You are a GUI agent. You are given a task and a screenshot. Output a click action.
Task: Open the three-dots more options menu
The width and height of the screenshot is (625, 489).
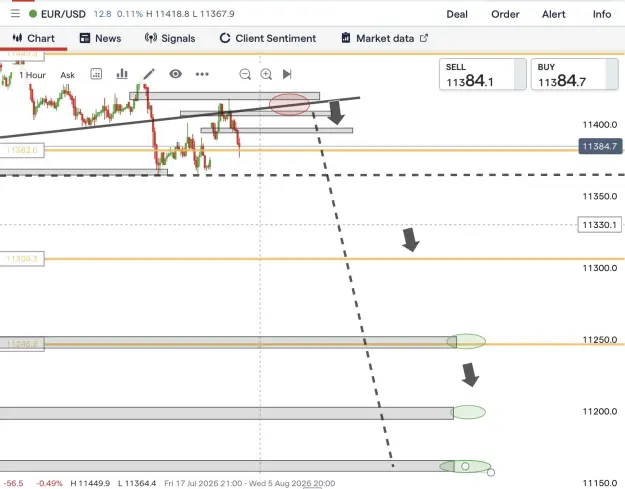(x=202, y=74)
